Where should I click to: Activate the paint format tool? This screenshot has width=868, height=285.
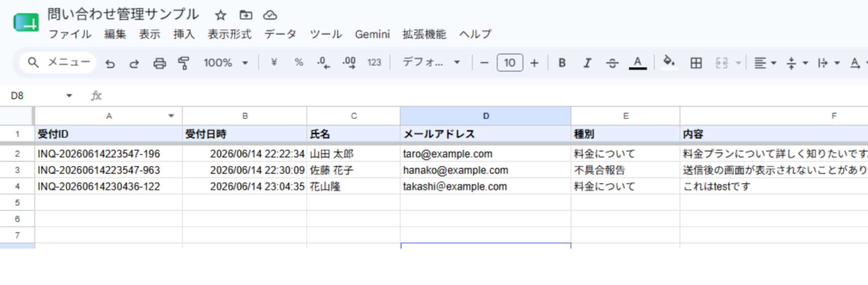pyautogui.click(x=183, y=63)
